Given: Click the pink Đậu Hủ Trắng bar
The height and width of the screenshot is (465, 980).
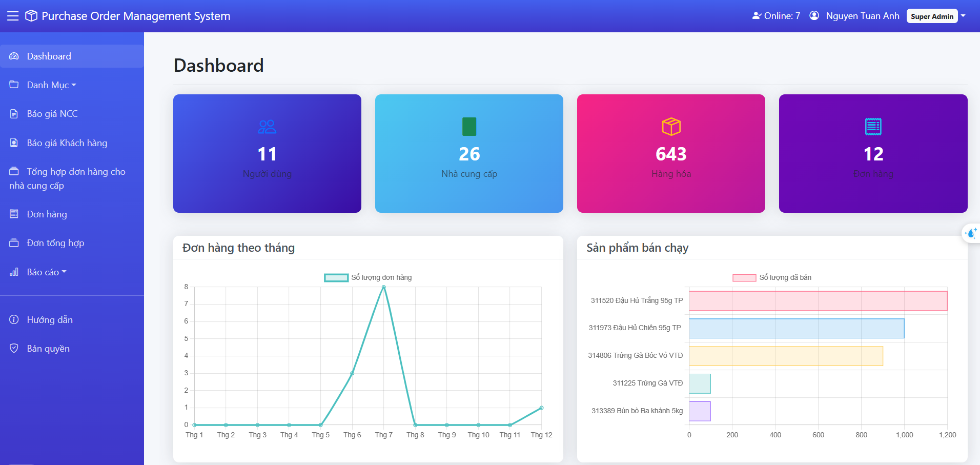Looking at the screenshot, I should coord(818,301).
